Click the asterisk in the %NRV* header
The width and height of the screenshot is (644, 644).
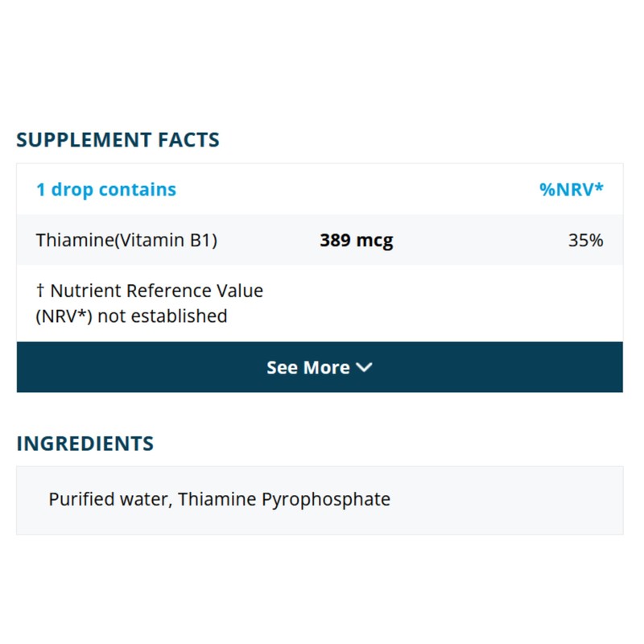599,188
